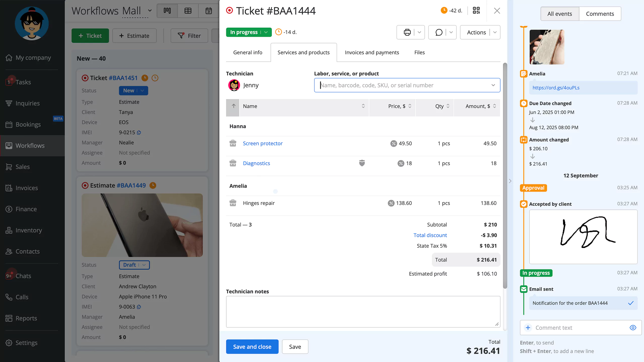Click the warranty shield icon on Diagnostics
Viewport: 644px width, 362px height.
[362, 163]
